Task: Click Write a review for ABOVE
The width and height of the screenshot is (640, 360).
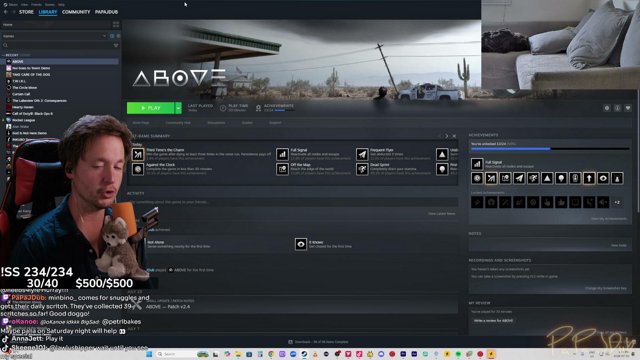Action: pos(493,320)
